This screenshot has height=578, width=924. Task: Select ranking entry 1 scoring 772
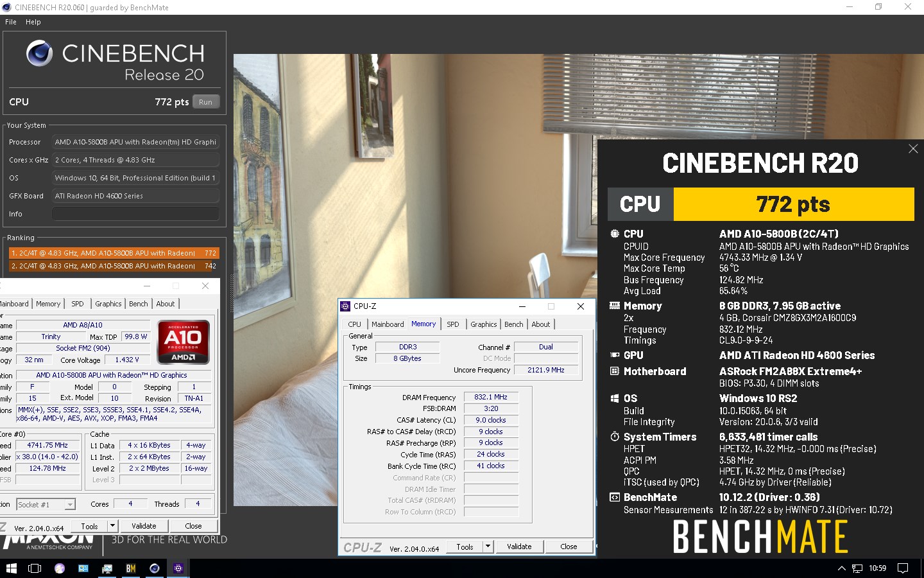[x=114, y=253]
